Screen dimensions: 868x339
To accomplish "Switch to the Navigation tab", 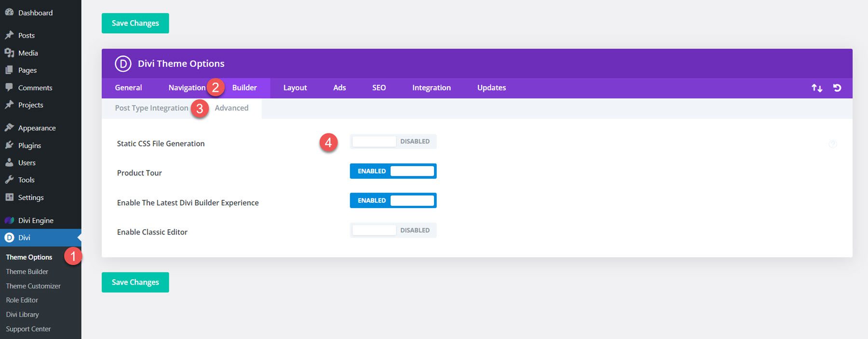I will pyautogui.click(x=187, y=88).
